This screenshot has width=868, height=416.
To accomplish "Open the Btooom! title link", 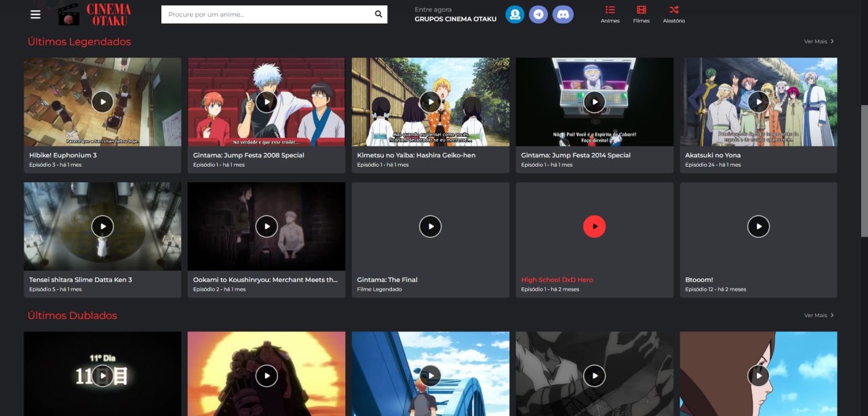I will click(699, 280).
